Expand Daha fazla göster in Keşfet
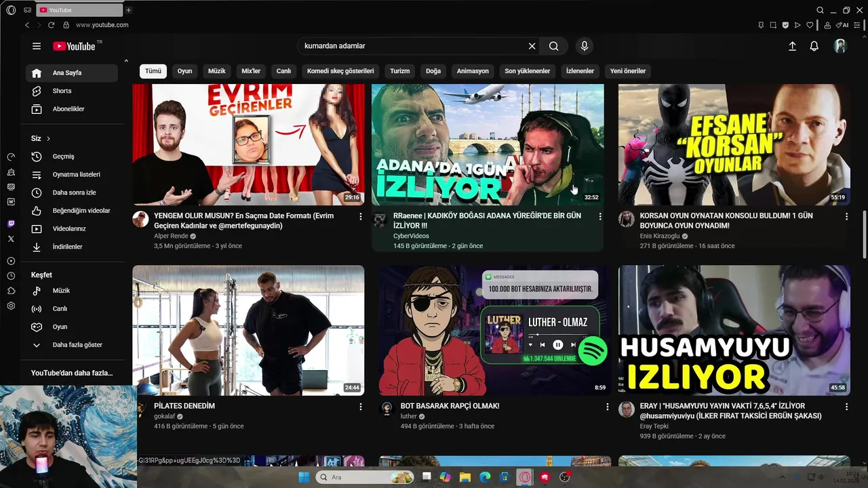Viewport: 868px width, 488px height. coord(71,345)
